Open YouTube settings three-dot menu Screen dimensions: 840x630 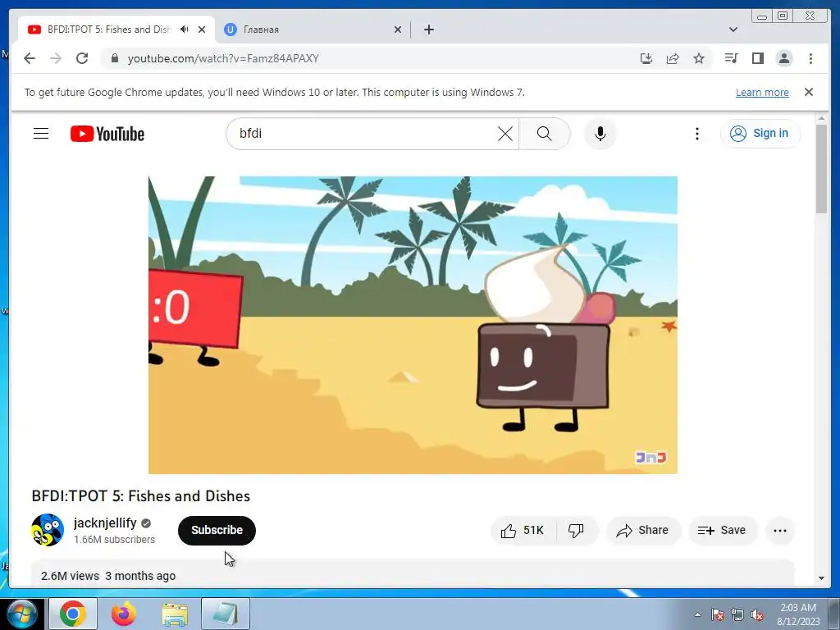click(x=697, y=134)
